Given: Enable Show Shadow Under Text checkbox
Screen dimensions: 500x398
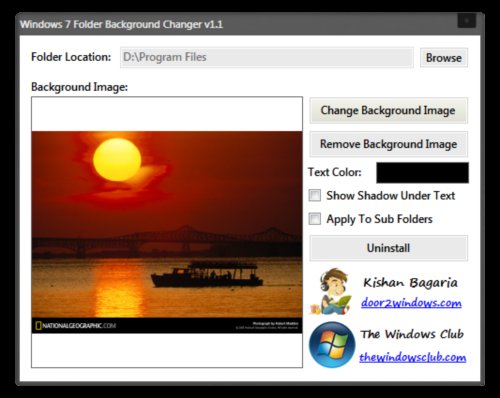Looking at the screenshot, I should [x=315, y=195].
